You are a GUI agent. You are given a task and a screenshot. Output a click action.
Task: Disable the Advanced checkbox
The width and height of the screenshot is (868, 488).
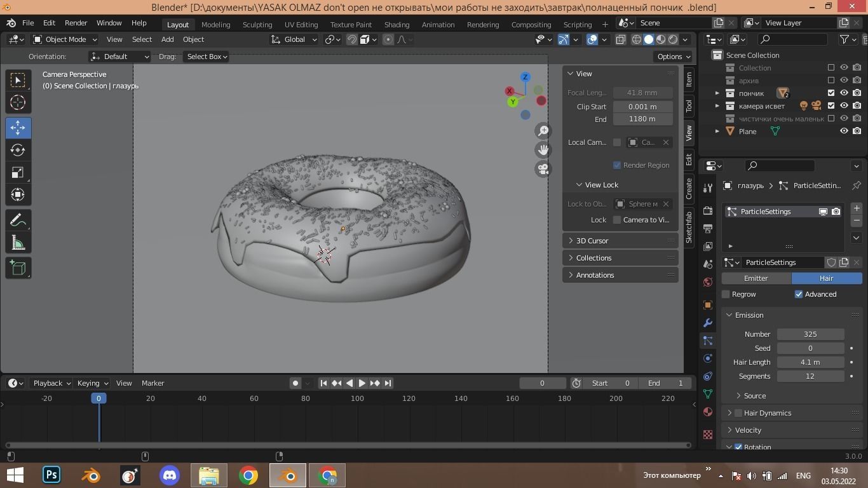coord(799,294)
